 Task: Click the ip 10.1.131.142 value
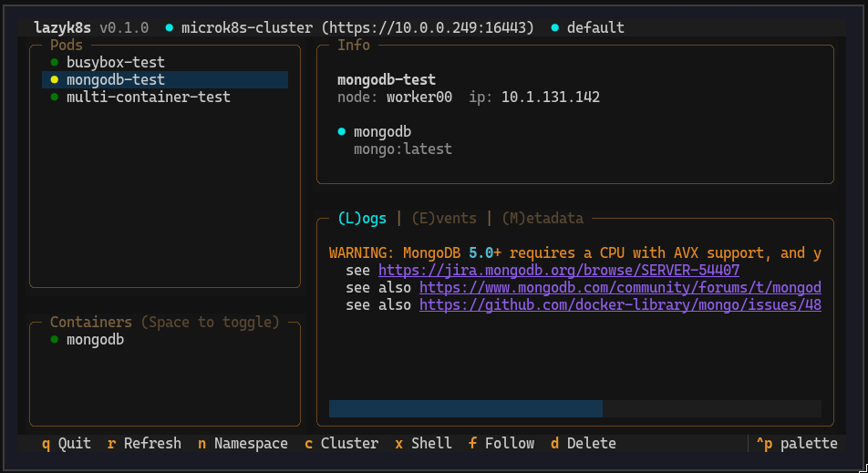[x=551, y=97]
